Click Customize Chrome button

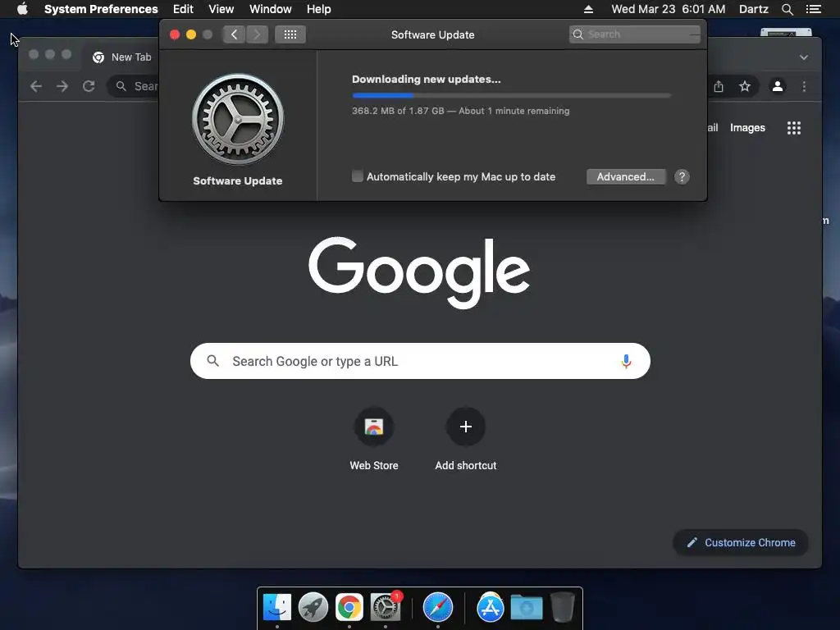pos(741,543)
